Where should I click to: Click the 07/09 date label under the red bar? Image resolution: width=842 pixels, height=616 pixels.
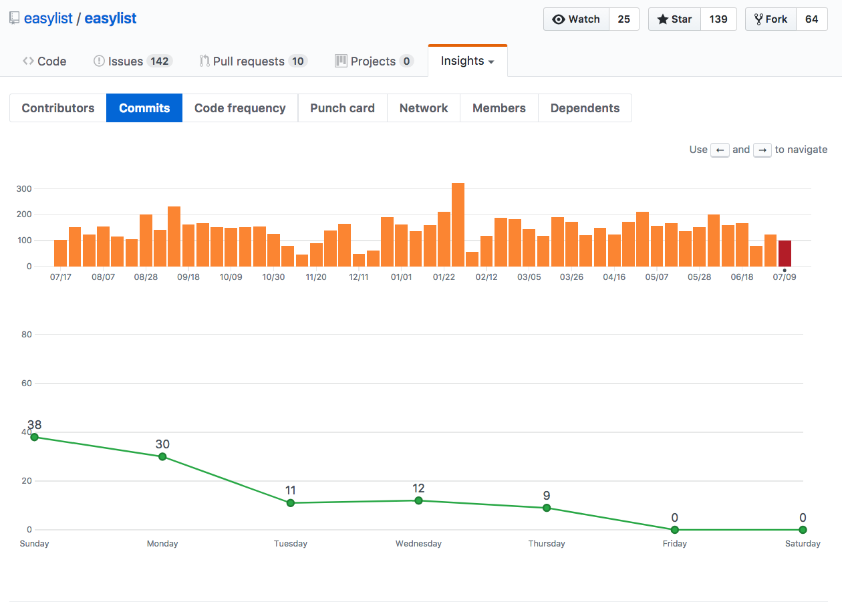(x=785, y=277)
